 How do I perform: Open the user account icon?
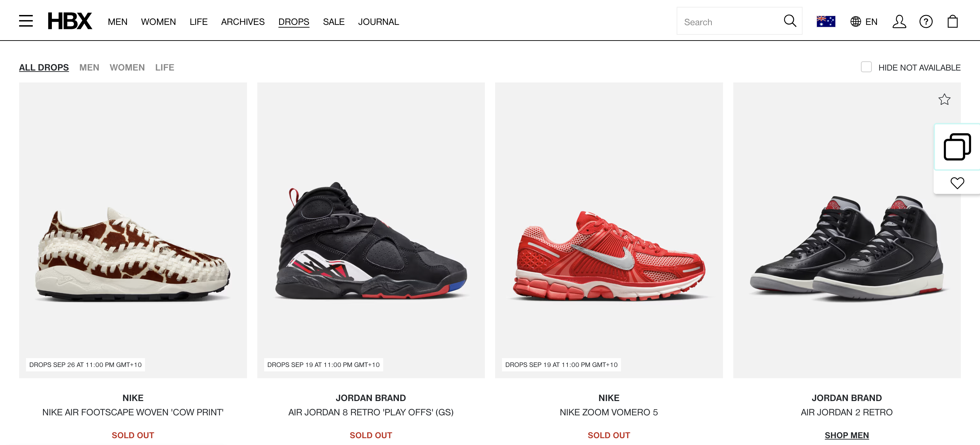(899, 22)
